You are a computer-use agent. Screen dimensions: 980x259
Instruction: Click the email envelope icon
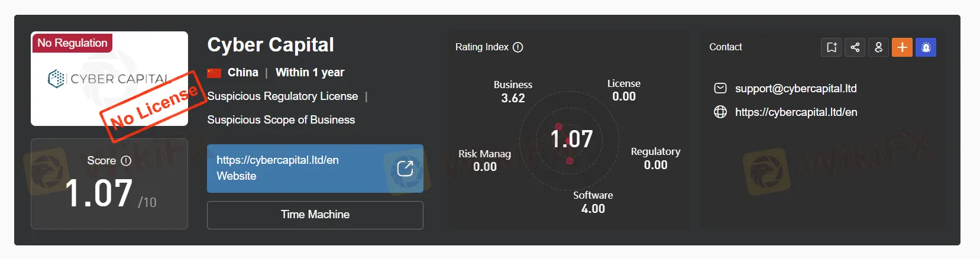(x=720, y=89)
